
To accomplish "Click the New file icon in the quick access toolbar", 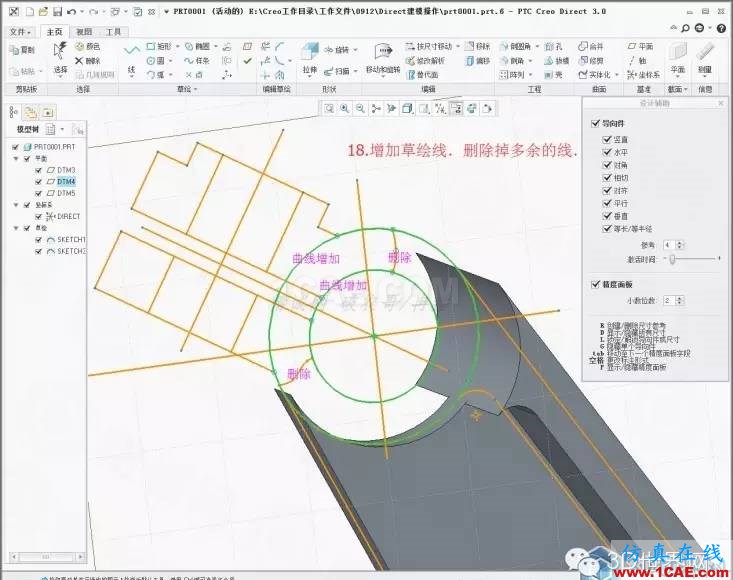I will tap(30, 12).
